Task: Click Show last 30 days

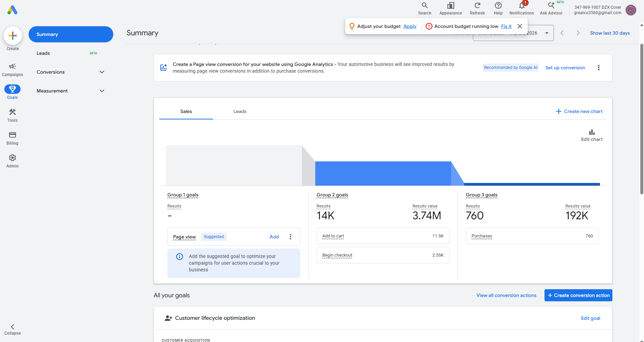Action: tap(610, 33)
